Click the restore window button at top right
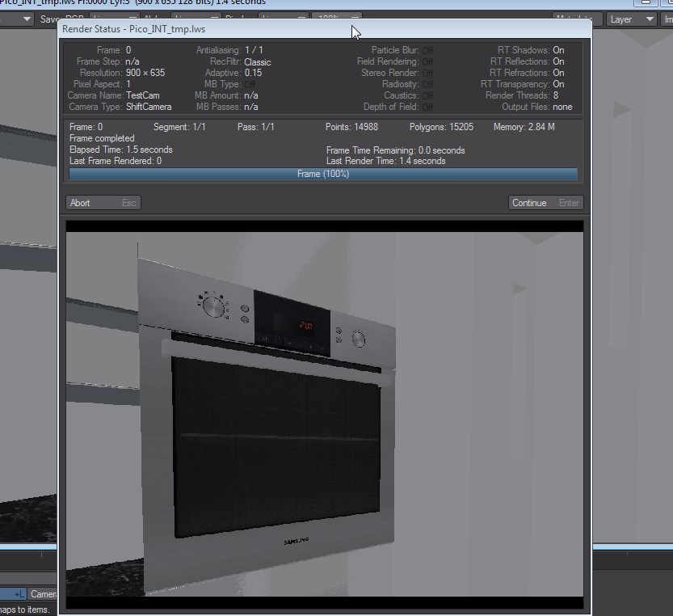This screenshot has height=616, width=673. (646, 2)
